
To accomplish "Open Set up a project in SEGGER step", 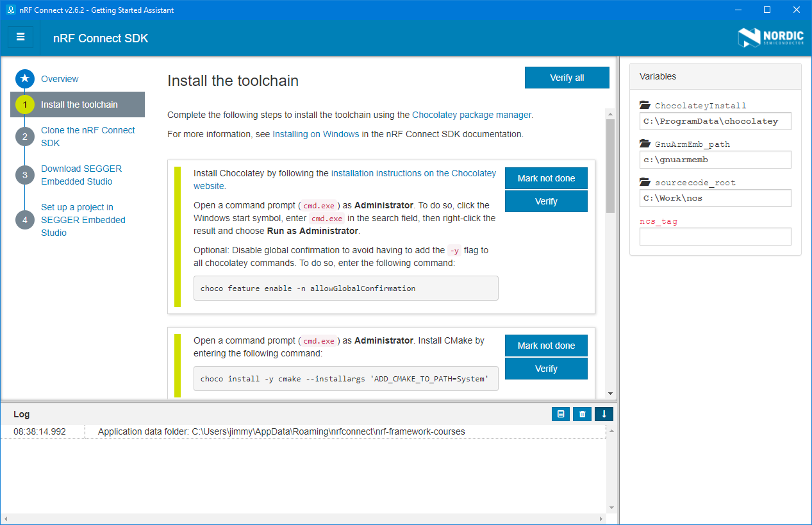I will tap(83, 220).
